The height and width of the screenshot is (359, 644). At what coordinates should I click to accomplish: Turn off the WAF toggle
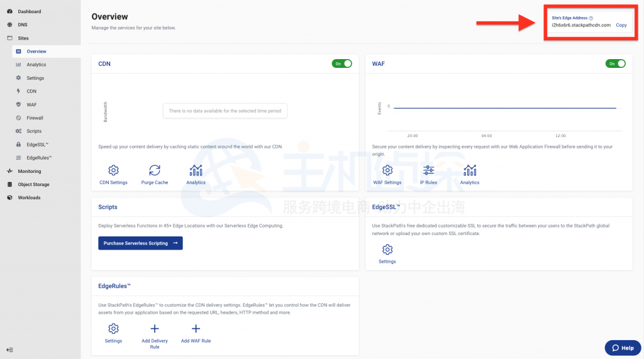(615, 64)
